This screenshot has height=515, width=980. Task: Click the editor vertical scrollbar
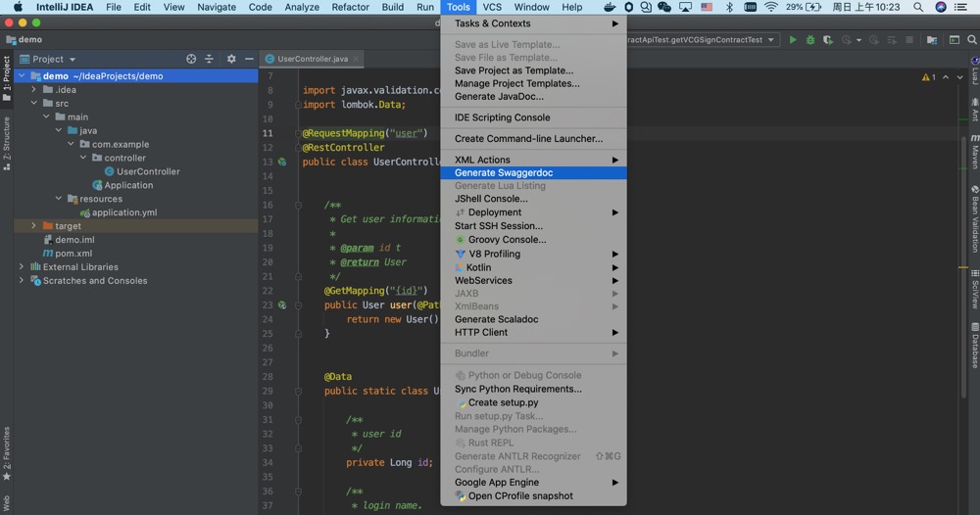click(x=963, y=265)
